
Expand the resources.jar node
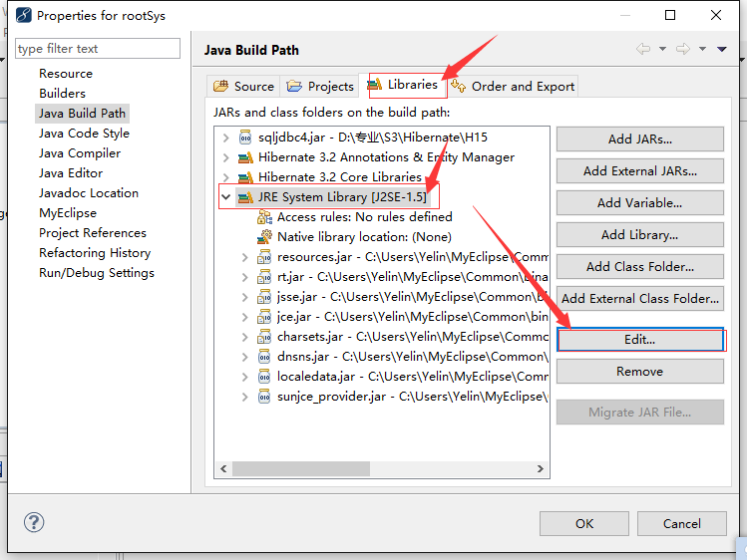click(245, 257)
